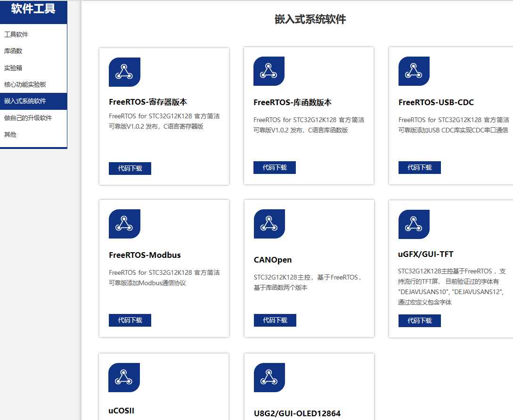
Task: Click the FreeRTOS-Modbus card icon
Action: (124, 224)
